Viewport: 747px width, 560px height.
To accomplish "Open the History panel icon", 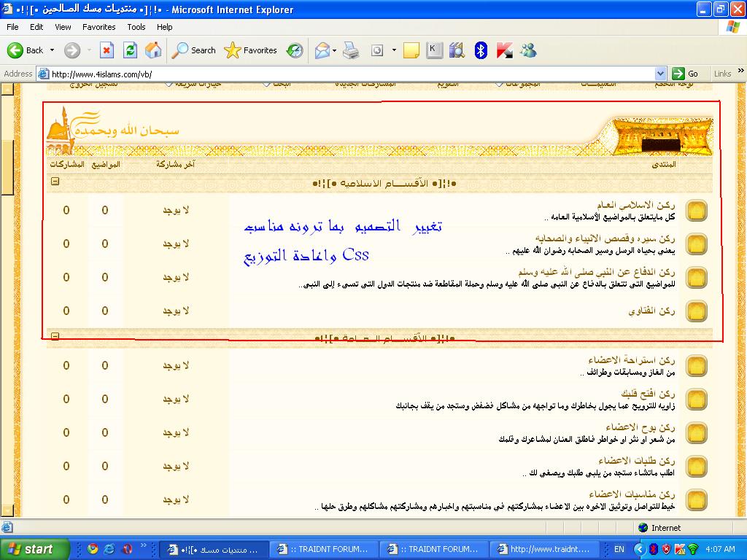I will [x=295, y=50].
